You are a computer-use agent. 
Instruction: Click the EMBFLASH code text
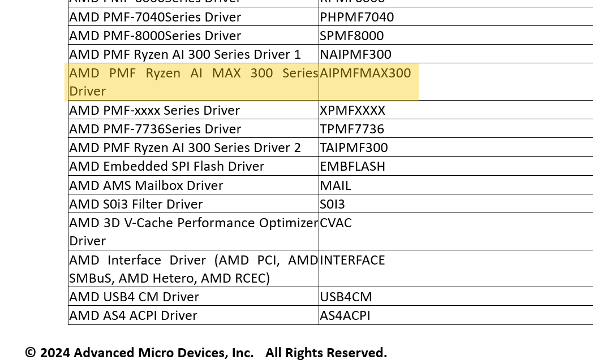point(352,166)
